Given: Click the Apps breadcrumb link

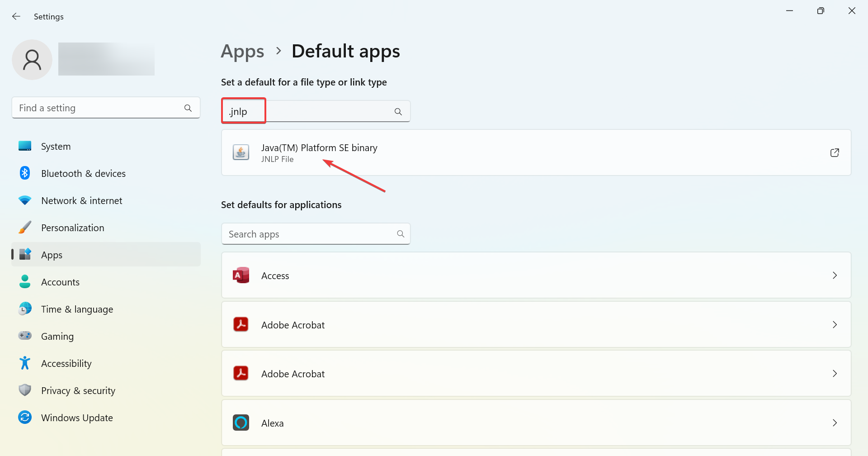Looking at the screenshot, I should click(242, 51).
